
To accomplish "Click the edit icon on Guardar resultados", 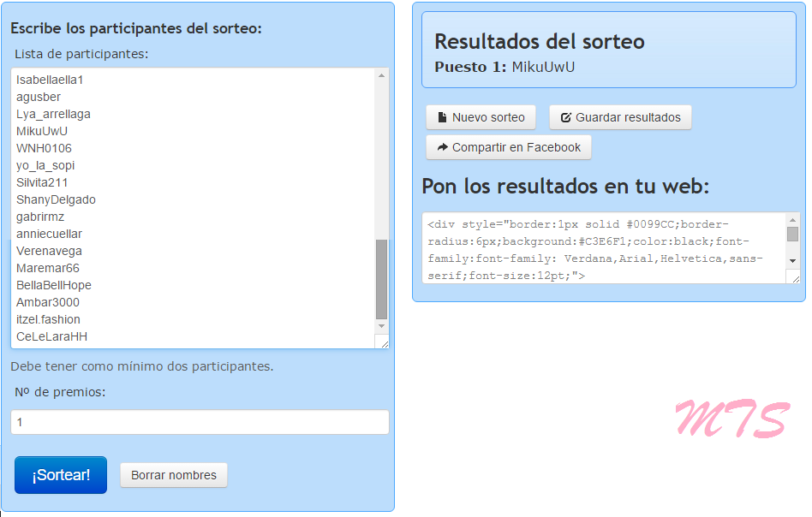I will (x=566, y=117).
